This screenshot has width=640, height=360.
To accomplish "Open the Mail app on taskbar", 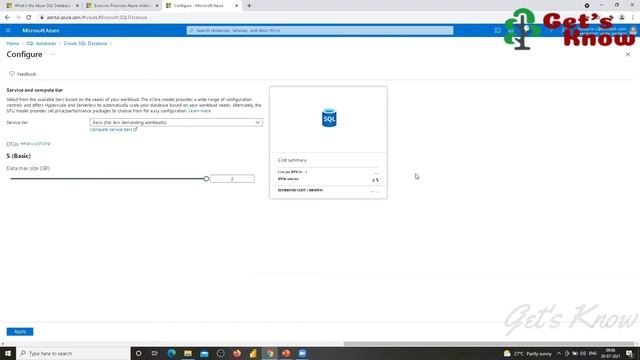I will point(204,353).
